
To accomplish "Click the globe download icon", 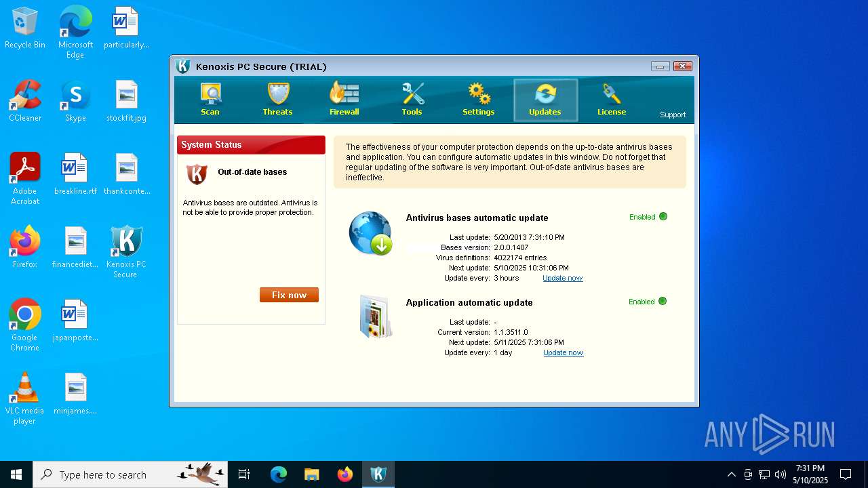I will click(371, 233).
